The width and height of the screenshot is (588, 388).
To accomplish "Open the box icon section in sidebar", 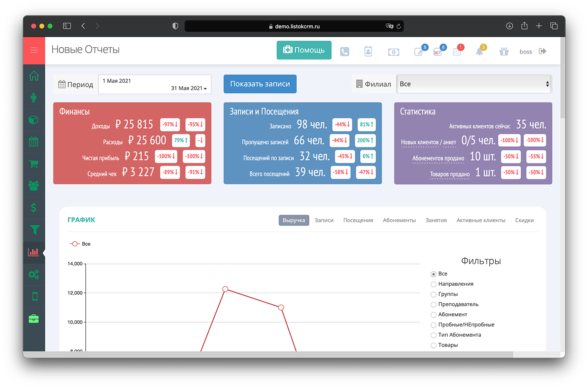I will [x=34, y=120].
